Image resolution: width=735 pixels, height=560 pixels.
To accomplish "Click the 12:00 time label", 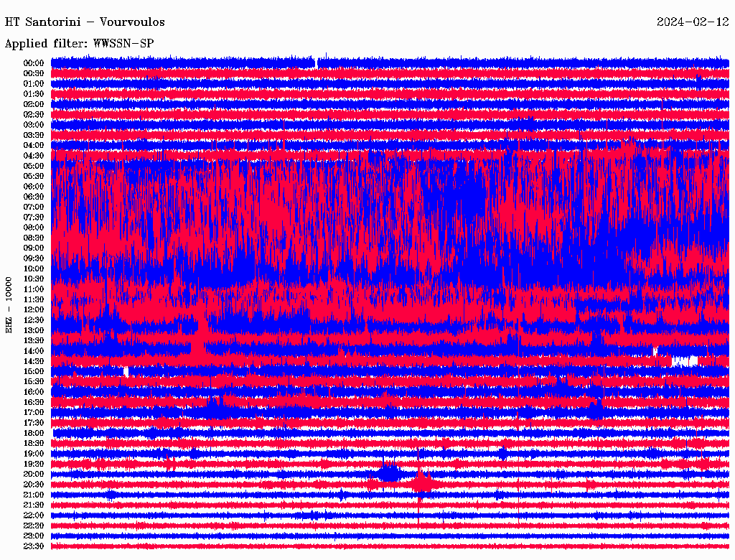I will tap(34, 309).
